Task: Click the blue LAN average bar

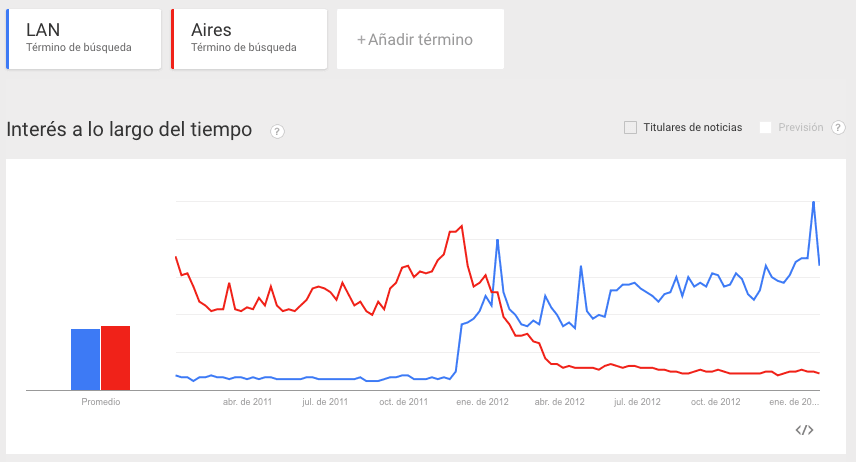Action: coord(85,359)
